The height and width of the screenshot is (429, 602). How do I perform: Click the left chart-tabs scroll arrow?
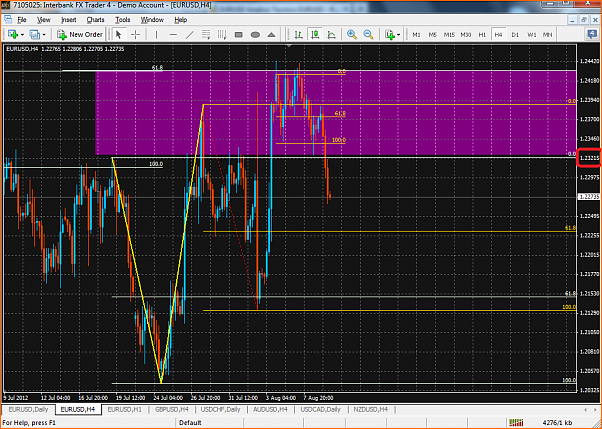(585, 410)
